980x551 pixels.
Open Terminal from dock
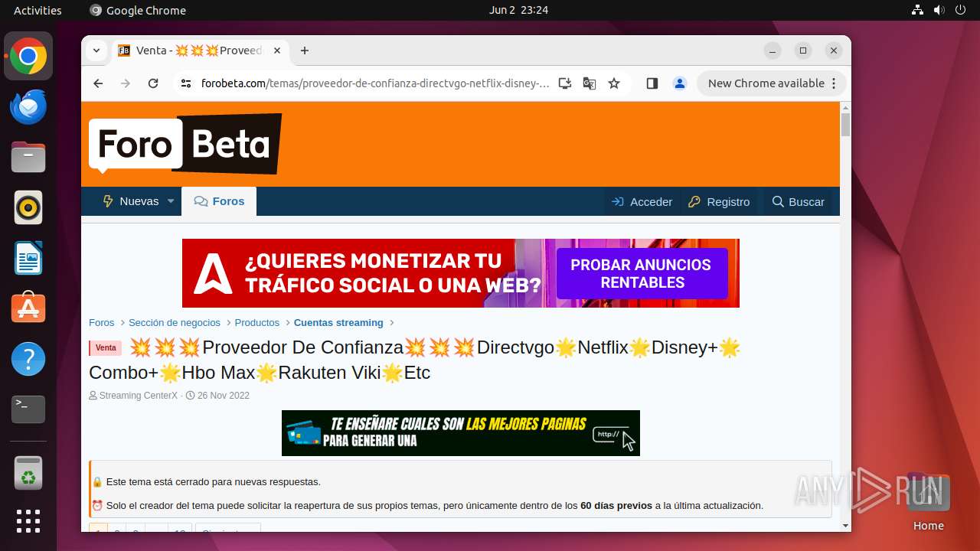tap(28, 409)
